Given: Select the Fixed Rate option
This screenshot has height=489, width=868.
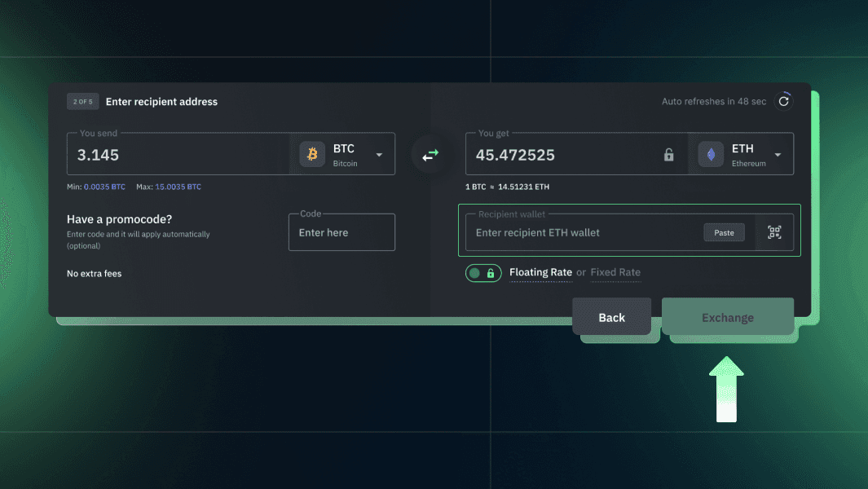Looking at the screenshot, I should pos(615,272).
